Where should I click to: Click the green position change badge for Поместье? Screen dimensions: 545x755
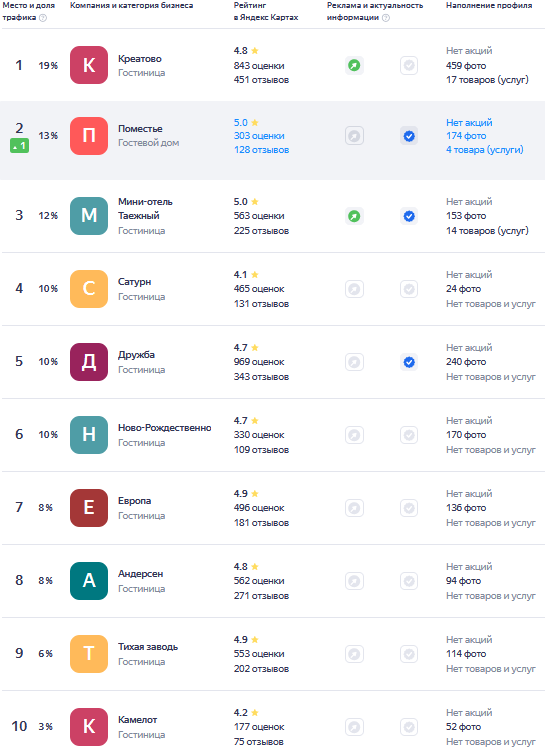(x=19, y=145)
